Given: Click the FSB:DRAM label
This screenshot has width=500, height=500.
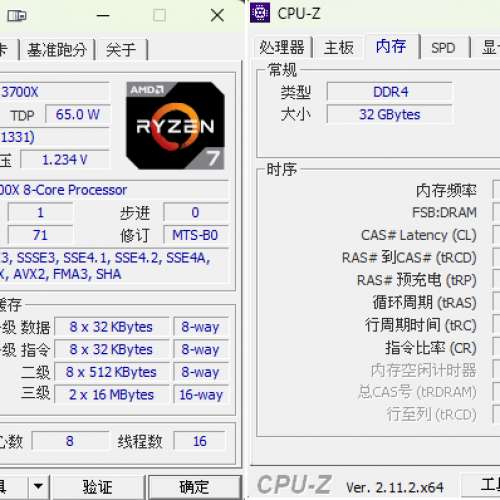Looking at the screenshot, I should [444, 213].
